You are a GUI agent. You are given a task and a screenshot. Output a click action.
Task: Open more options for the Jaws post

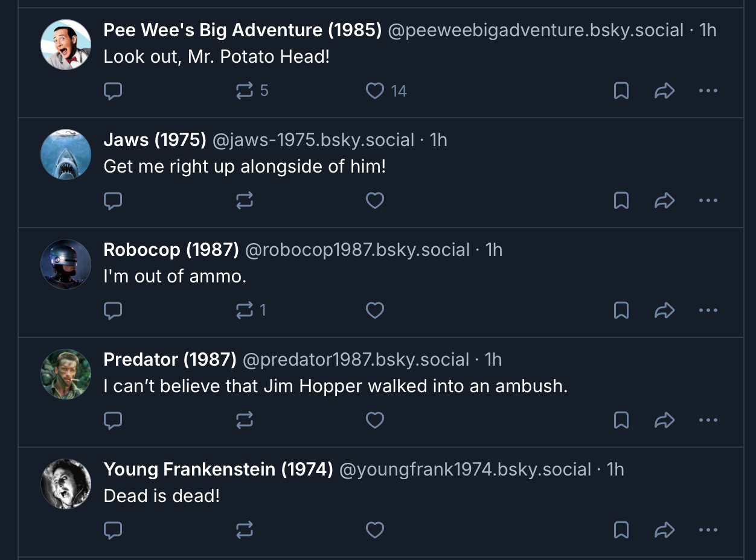[x=708, y=201]
